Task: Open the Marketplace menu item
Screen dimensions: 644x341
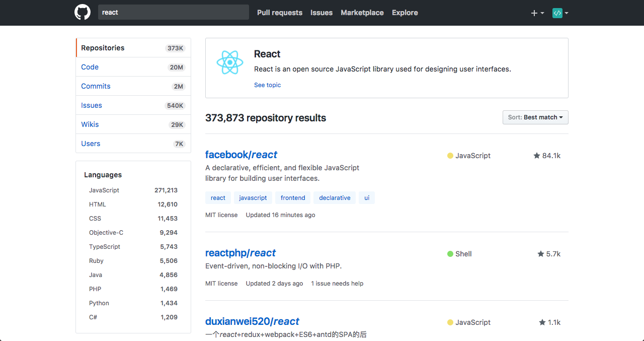Action: click(362, 13)
